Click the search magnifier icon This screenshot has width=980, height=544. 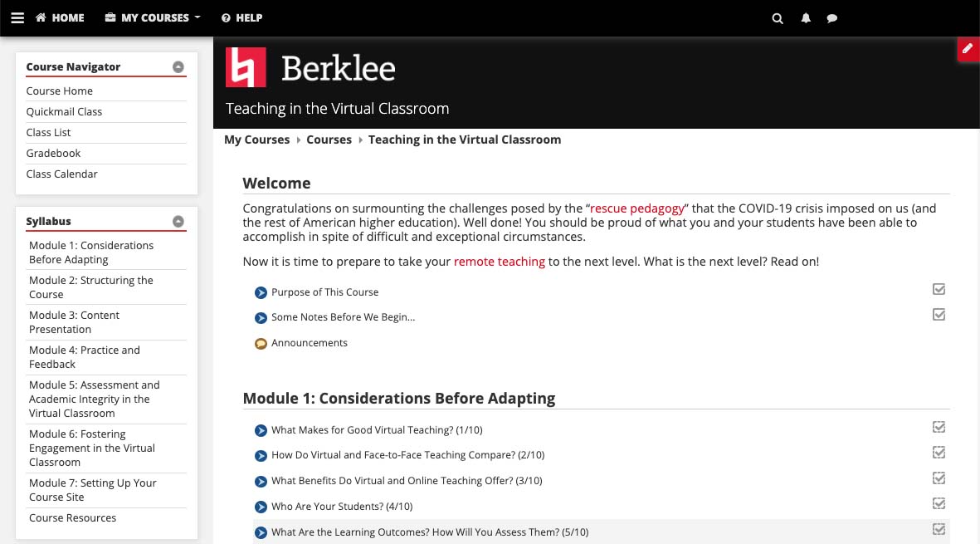click(778, 18)
